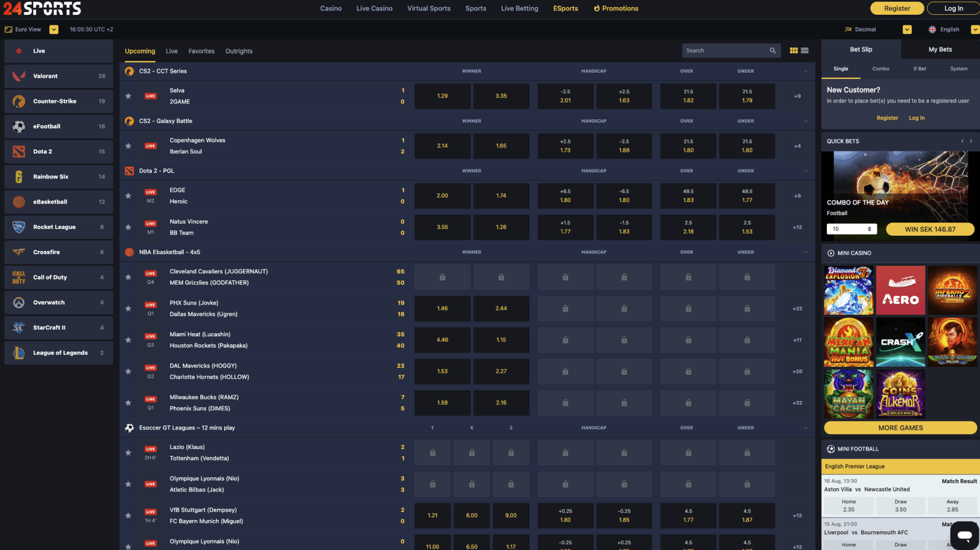Favorite the Selva vs 2GAME match
The image size is (980, 550).
pyautogui.click(x=128, y=96)
